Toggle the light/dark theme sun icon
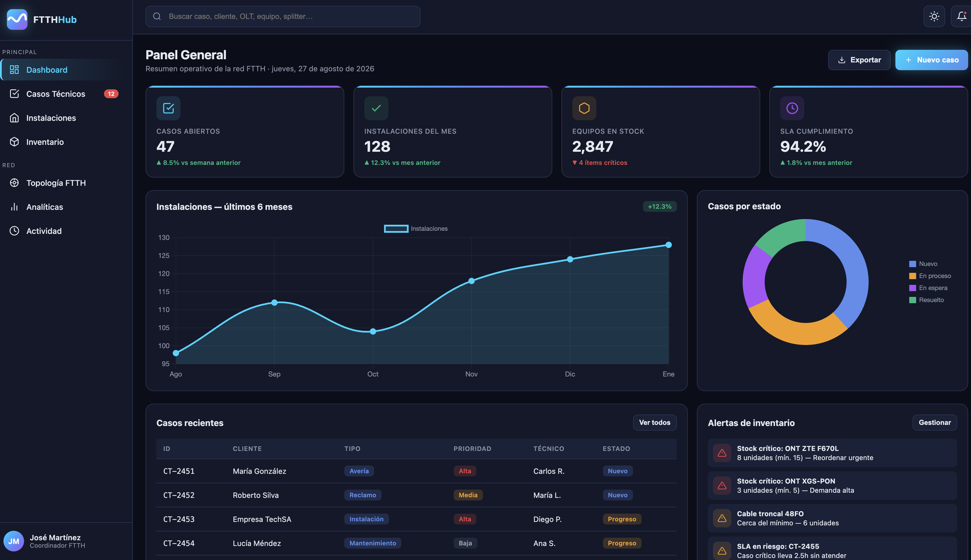This screenshot has height=560, width=971. tap(934, 16)
